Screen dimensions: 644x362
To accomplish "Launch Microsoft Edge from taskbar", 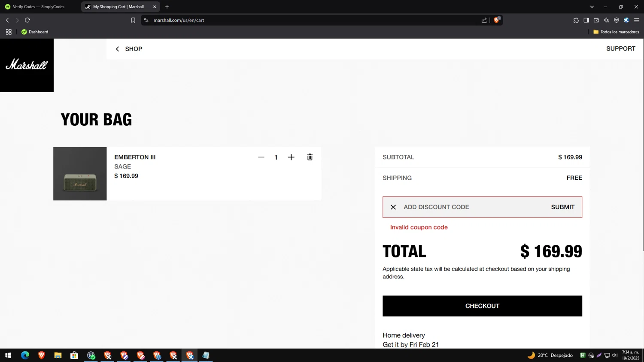I will coord(25,355).
